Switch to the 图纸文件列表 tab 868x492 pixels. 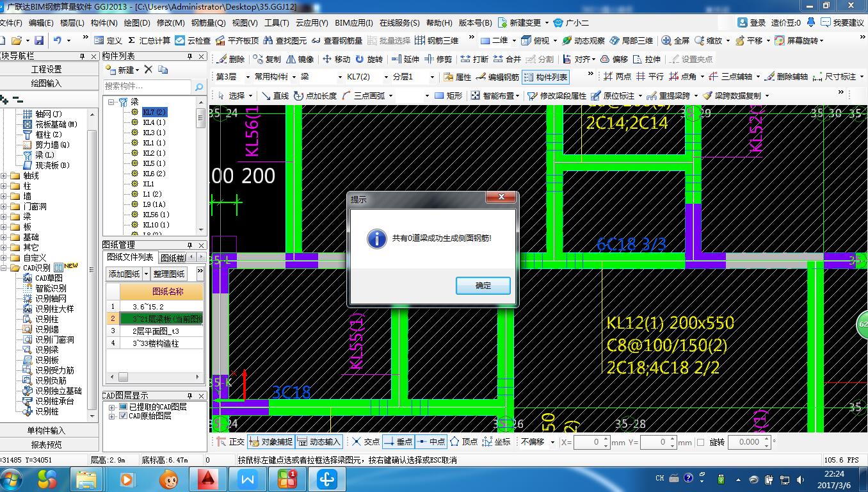click(130, 257)
